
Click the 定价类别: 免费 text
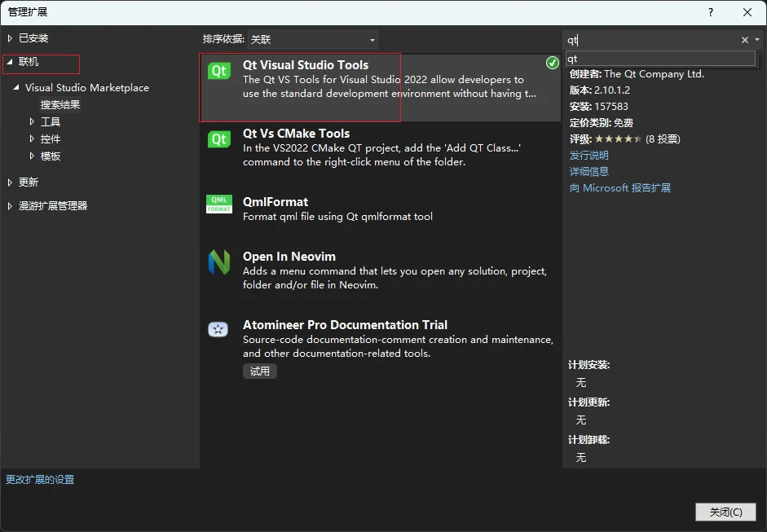point(602,123)
